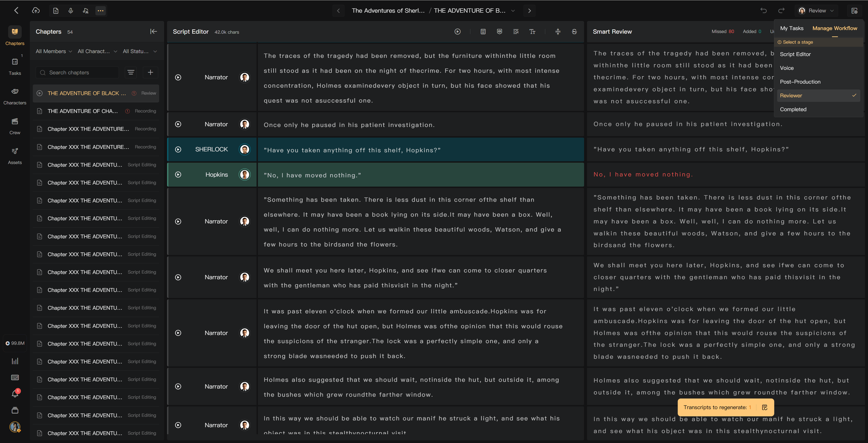Open the Assets sidebar panel
This screenshot has height=443, width=868.
15,155
